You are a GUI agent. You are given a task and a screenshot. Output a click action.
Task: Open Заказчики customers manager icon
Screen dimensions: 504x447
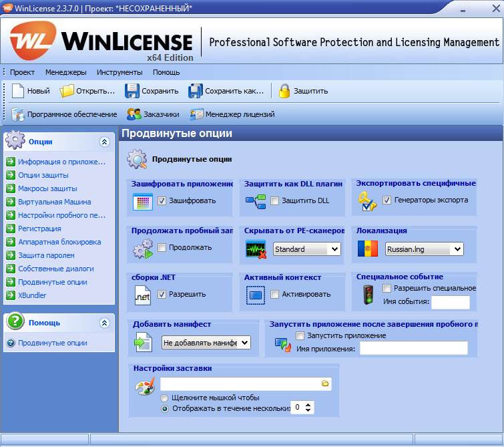134,114
